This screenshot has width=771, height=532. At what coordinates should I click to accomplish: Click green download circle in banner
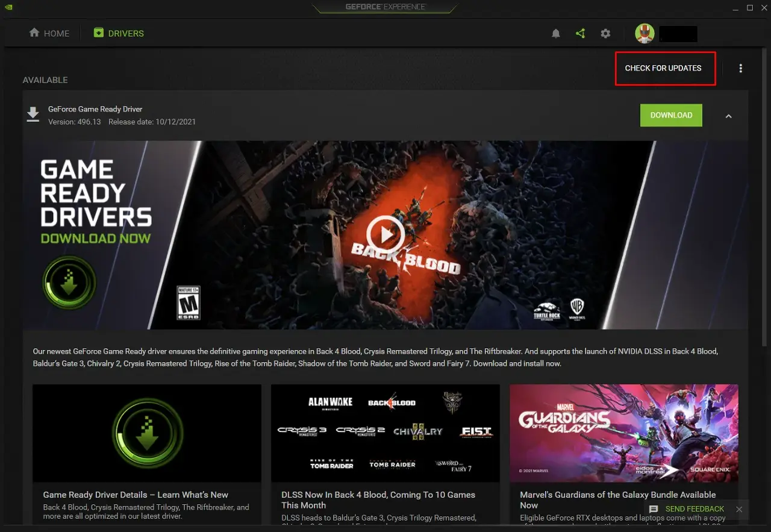pyautogui.click(x=69, y=283)
